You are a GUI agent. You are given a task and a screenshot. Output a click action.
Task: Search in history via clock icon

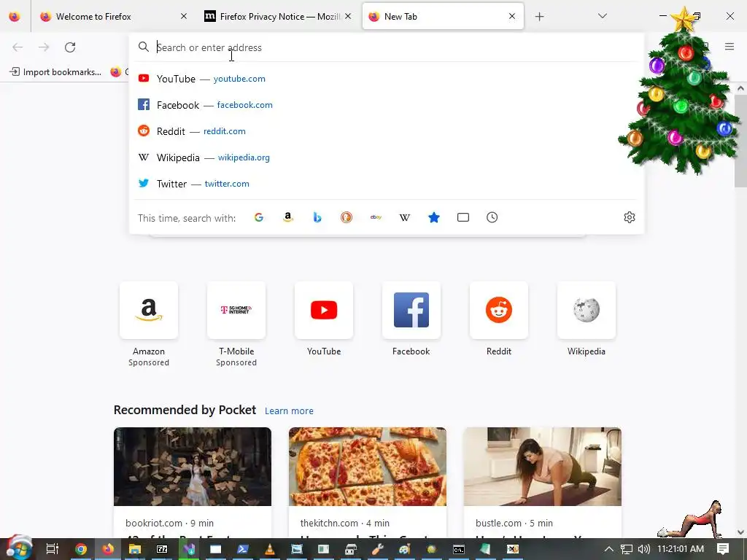(492, 217)
